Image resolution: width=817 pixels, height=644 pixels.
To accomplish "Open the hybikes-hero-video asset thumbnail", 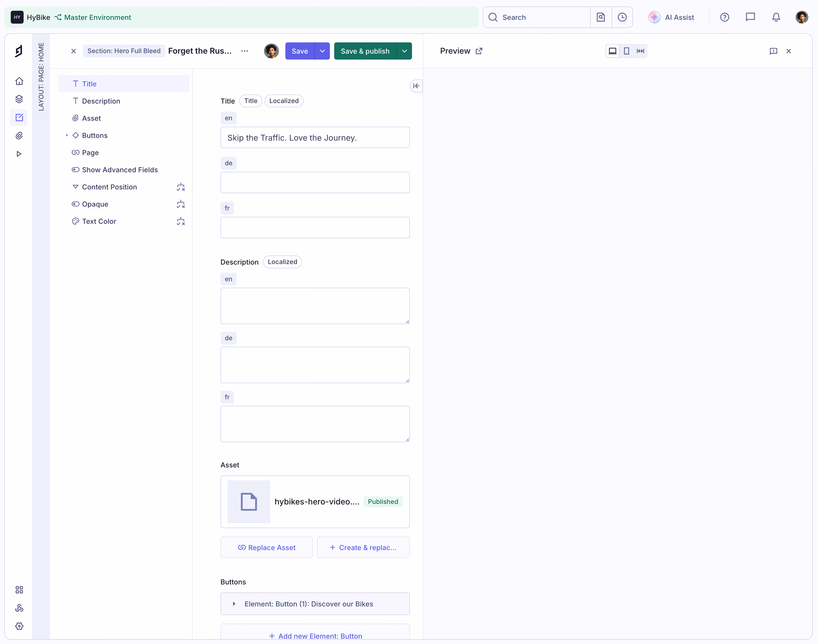I will coord(249,502).
